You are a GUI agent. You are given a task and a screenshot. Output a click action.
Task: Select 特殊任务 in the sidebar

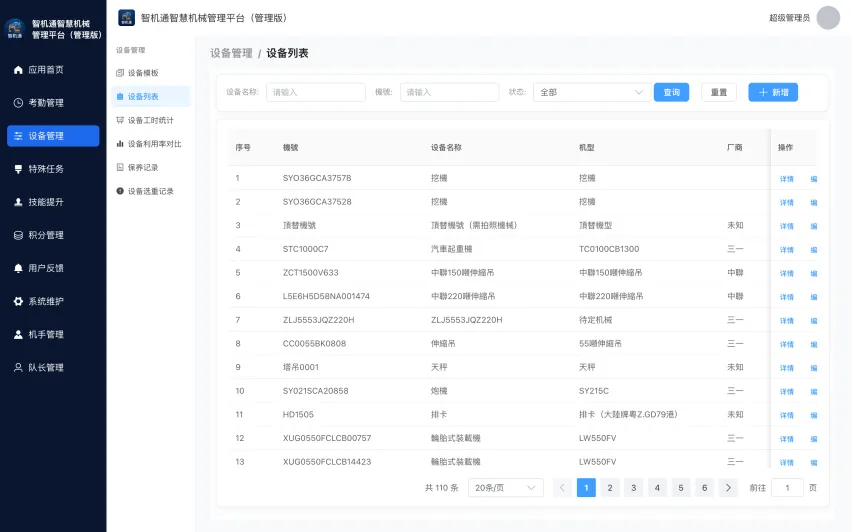(x=53, y=169)
